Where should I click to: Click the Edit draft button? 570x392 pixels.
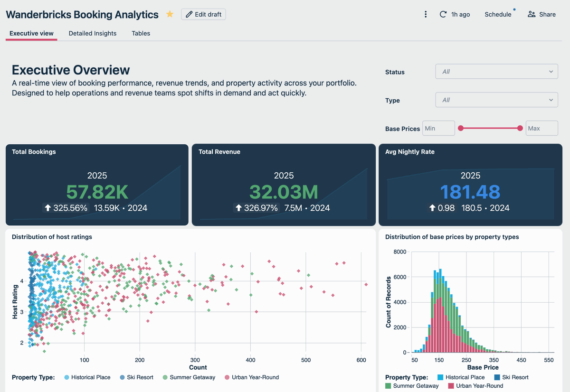coord(203,14)
